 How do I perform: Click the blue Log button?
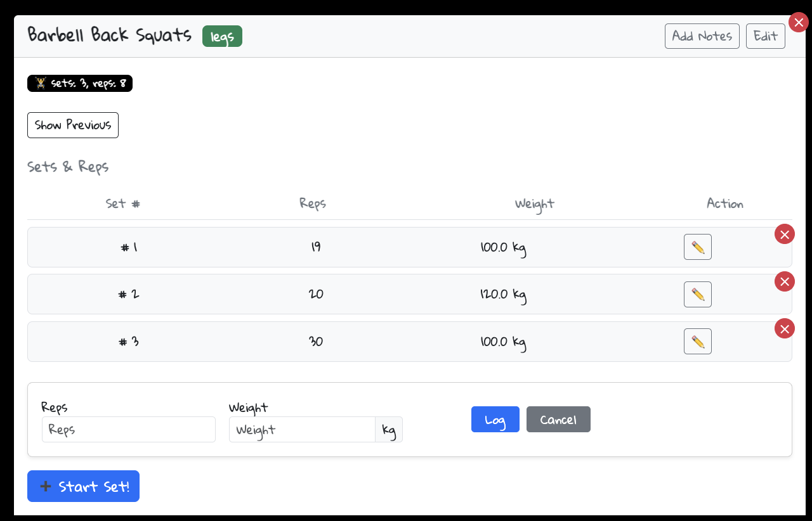(x=495, y=420)
